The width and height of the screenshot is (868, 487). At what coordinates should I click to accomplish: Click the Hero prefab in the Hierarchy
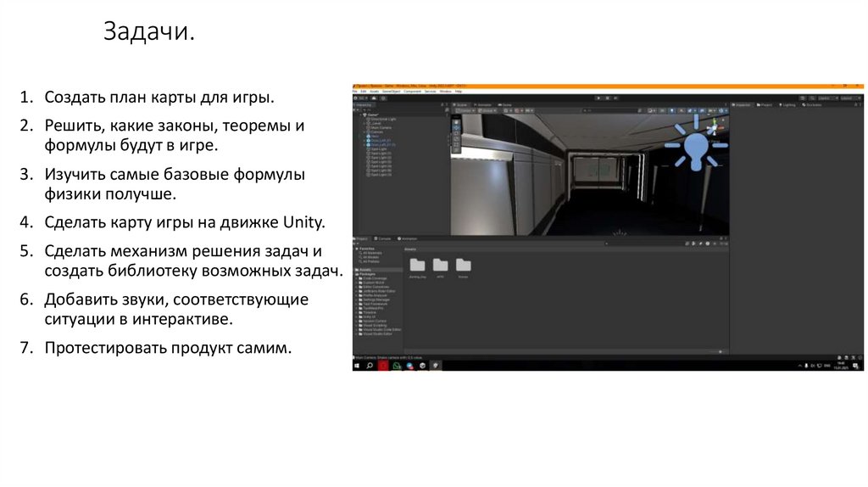(375, 137)
